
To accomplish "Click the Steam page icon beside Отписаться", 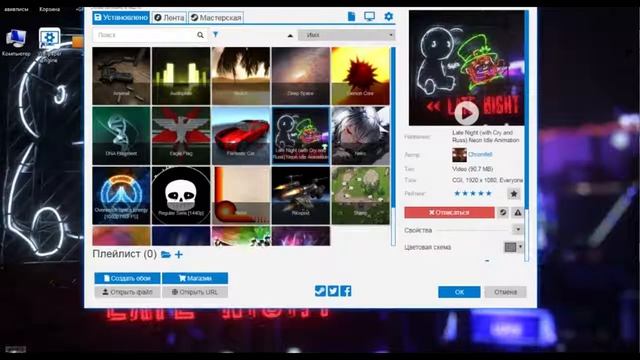I will click(x=503, y=212).
